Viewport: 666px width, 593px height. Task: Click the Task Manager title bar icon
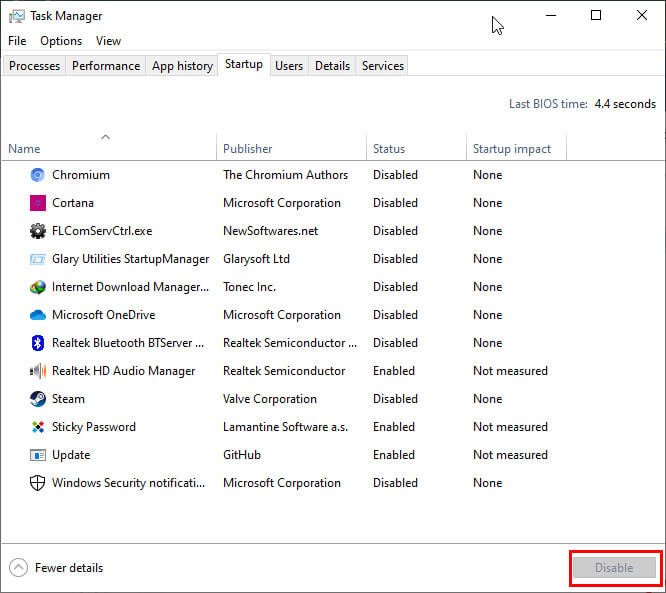pyautogui.click(x=17, y=16)
